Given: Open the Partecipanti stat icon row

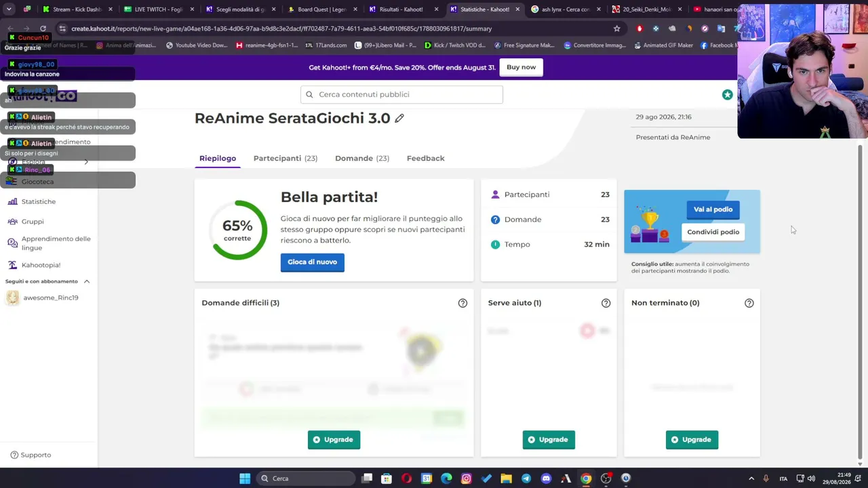Looking at the screenshot, I should point(549,195).
